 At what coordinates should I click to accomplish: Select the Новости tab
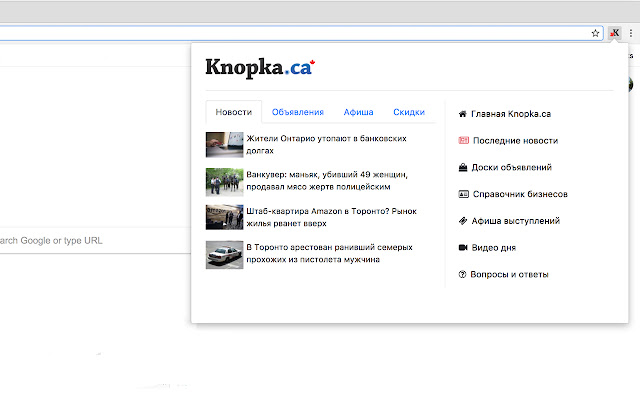point(233,112)
